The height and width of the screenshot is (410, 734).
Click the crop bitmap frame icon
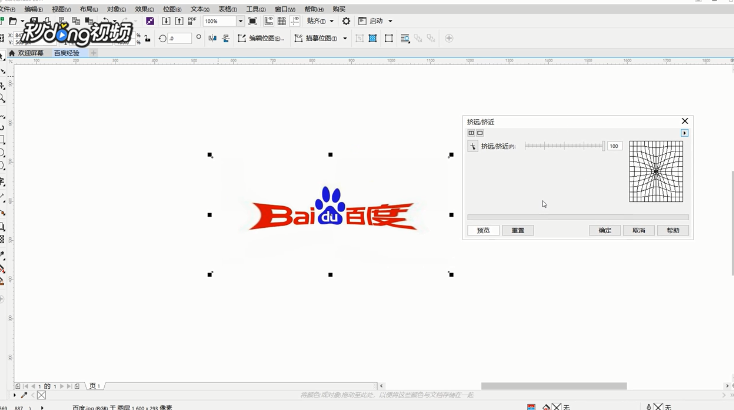[389, 38]
